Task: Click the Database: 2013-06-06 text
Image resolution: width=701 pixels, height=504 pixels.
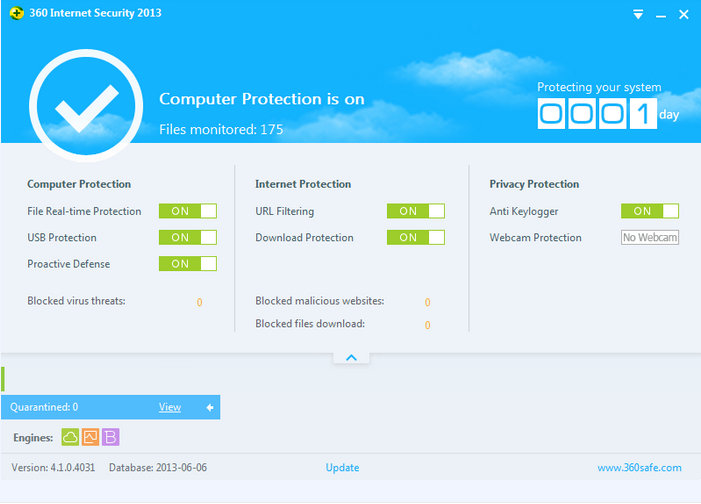Action: tap(158, 468)
